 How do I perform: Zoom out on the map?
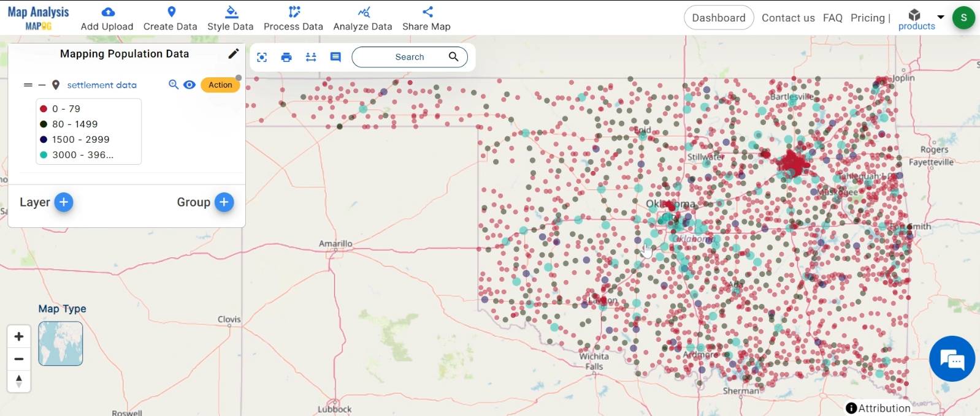pyautogui.click(x=19, y=359)
